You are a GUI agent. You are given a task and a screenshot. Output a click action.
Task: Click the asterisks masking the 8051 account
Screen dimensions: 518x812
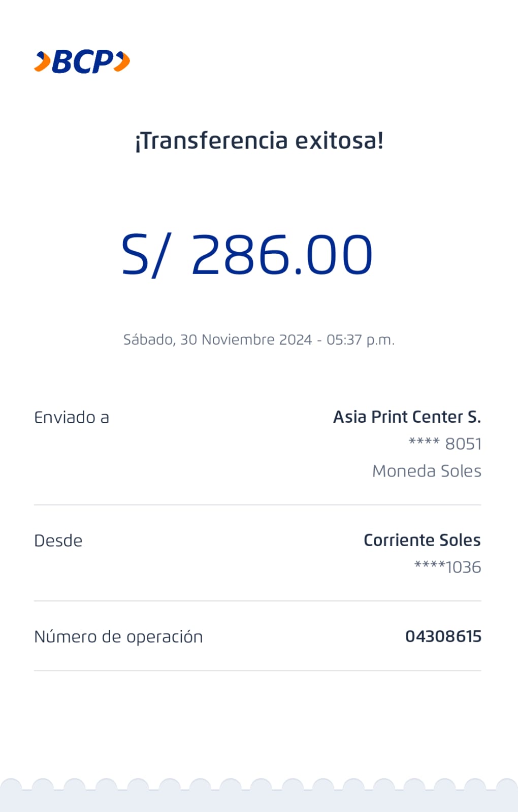pos(424,442)
